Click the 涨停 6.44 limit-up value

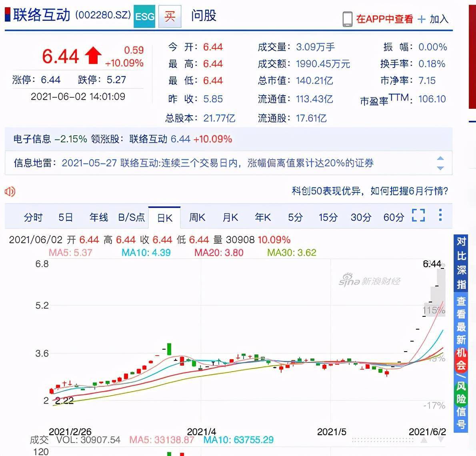(x=51, y=80)
